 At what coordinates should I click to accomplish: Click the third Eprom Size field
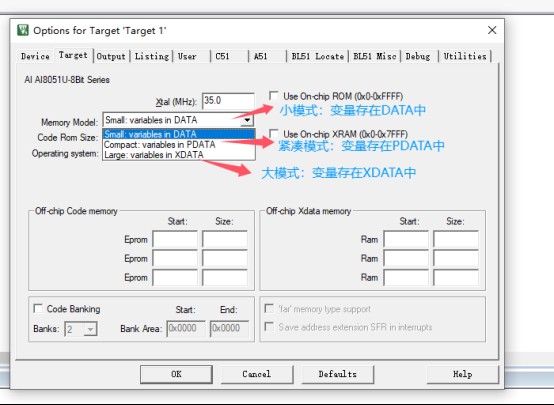coord(225,277)
